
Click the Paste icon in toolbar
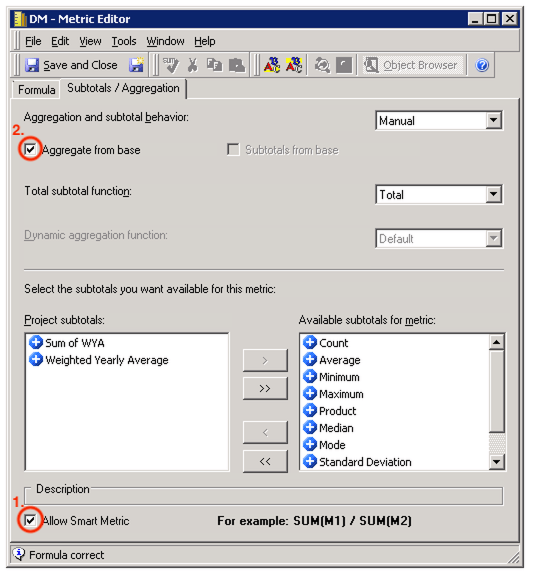pyautogui.click(x=236, y=65)
